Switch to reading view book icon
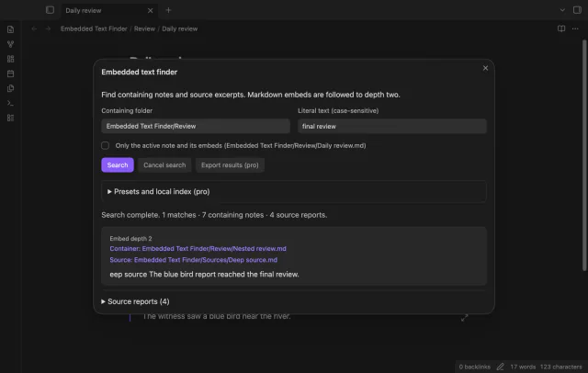Screen dimensions: 588x373 [561, 28]
